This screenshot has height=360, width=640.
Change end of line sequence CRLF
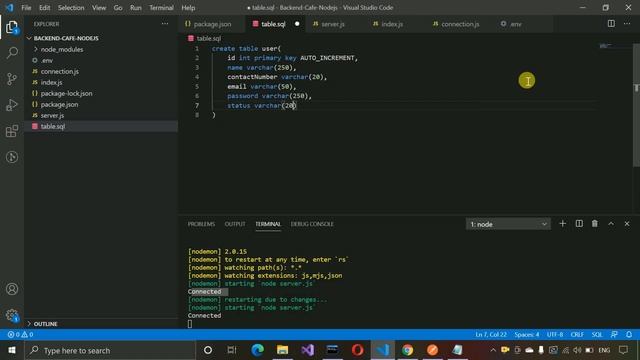(x=577, y=335)
